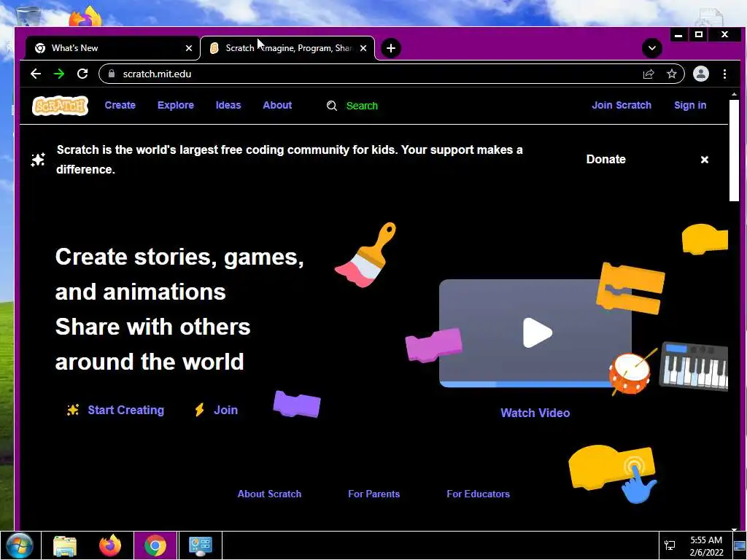
Task: Click the paintbrush illustration
Action: click(366, 254)
